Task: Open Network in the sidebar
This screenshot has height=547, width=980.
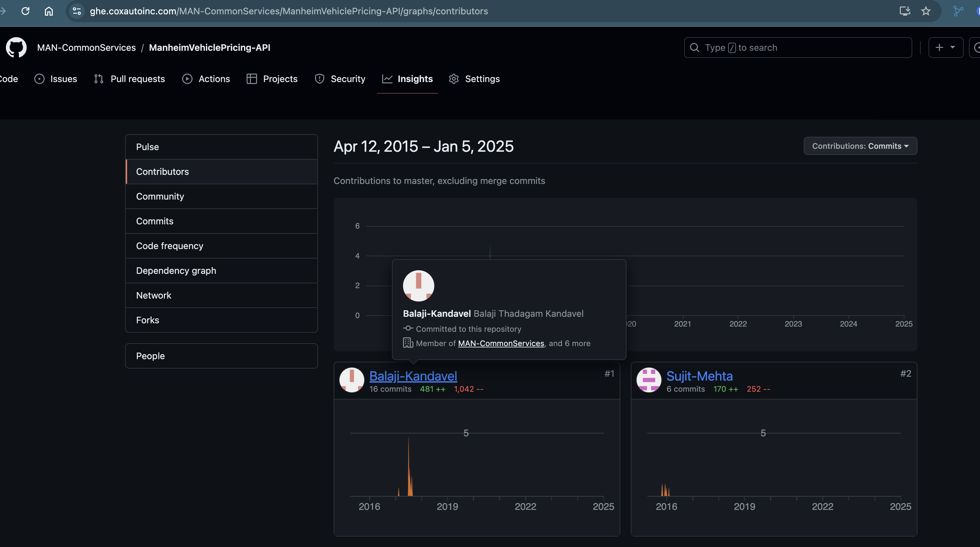Action: point(222,295)
